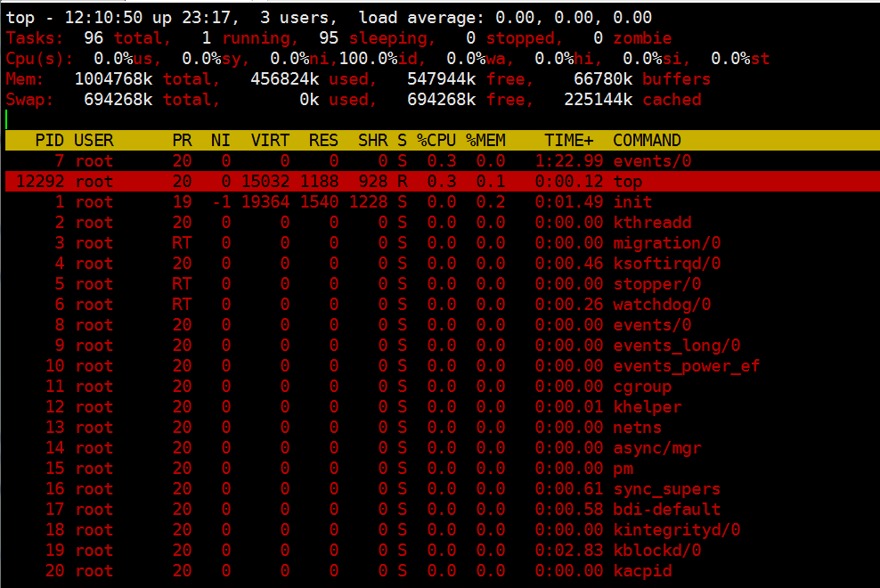
Task: Click the VIRT column header
Action: point(270,141)
